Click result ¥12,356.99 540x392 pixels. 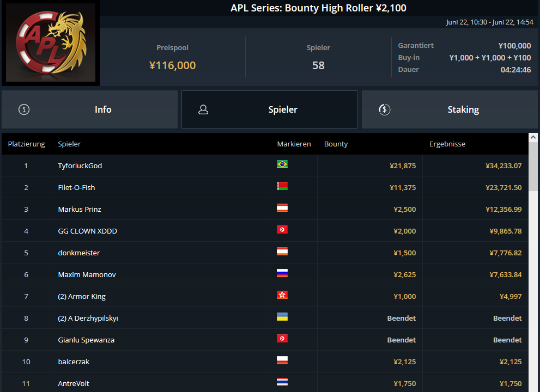503,209
